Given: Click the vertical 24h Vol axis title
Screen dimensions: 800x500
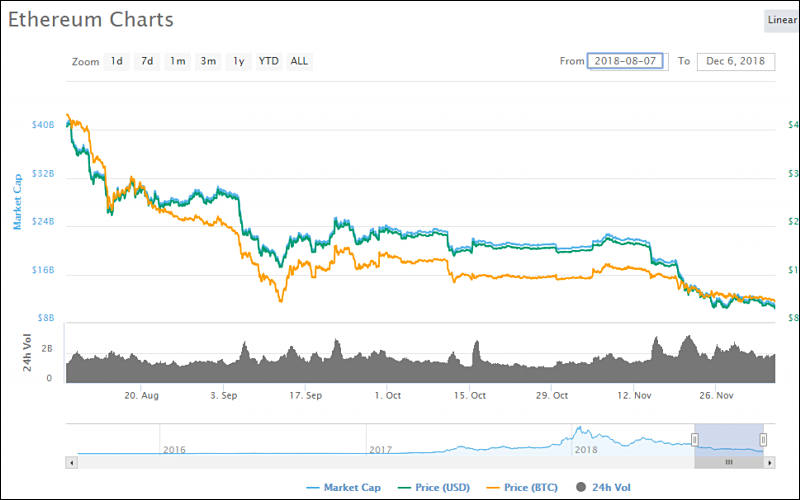Looking at the screenshot, I should coord(27,353).
